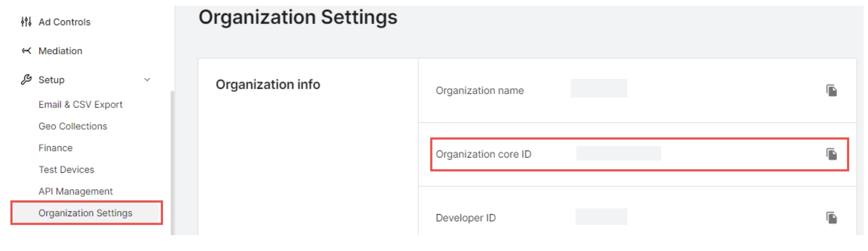The image size is (868, 251).
Task: Copy the Organization core ID
Action: [x=831, y=154]
